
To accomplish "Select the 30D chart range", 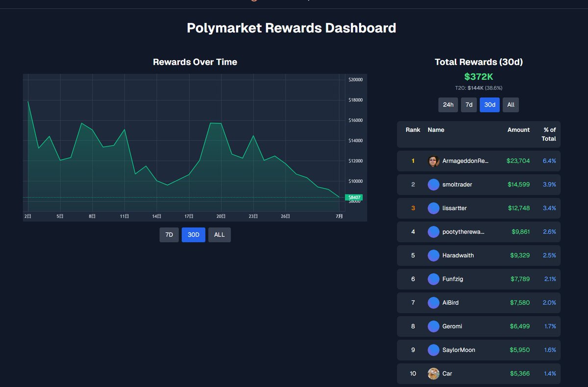I will tap(194, 235).
